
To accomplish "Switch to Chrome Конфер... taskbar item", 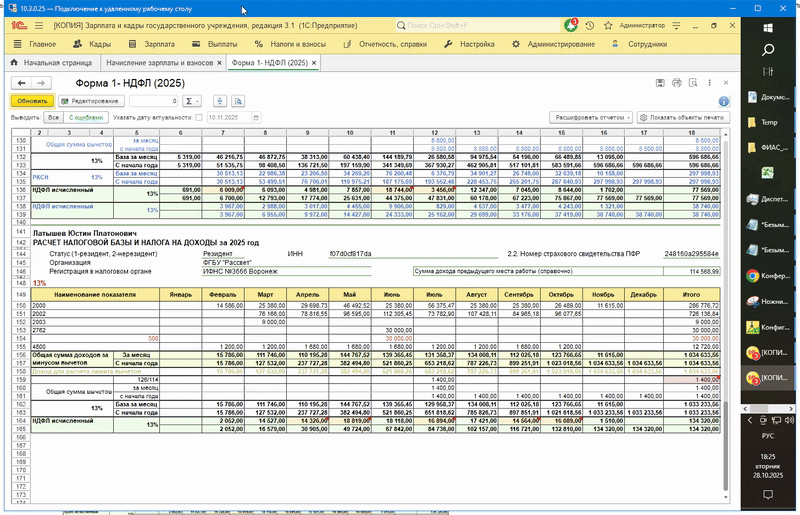I will point(770,276).
